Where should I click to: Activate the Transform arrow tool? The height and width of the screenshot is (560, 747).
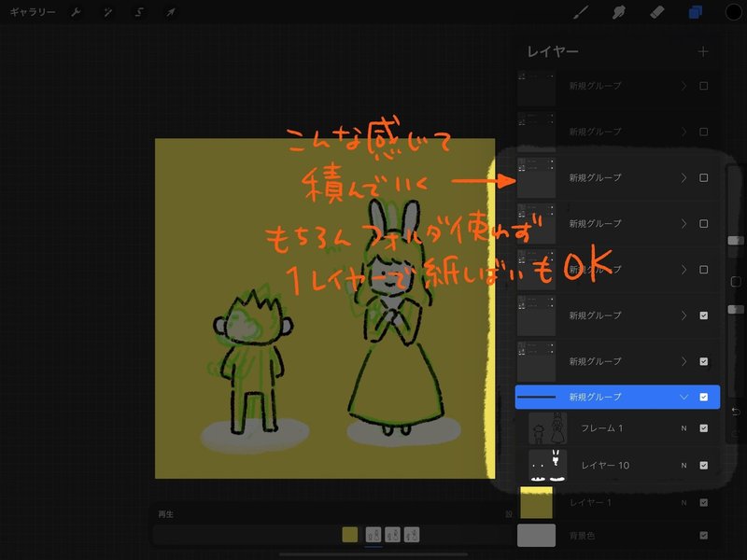(x=171, y=12)
